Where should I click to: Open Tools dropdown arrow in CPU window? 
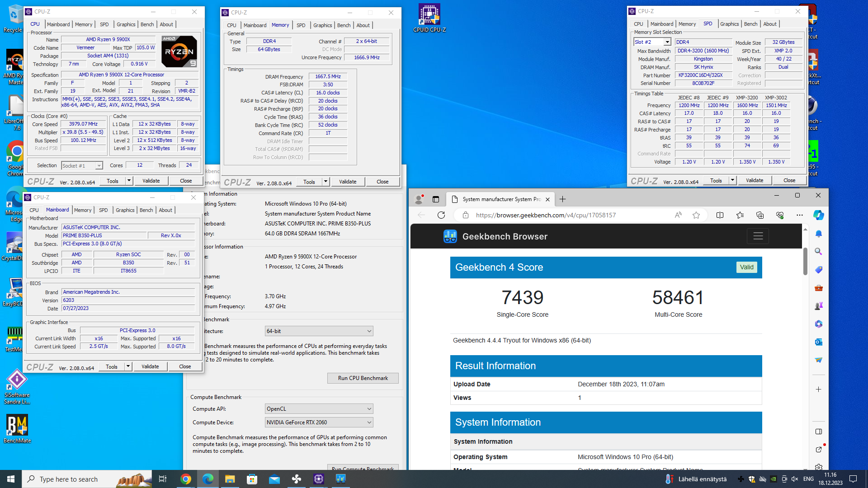129,181
